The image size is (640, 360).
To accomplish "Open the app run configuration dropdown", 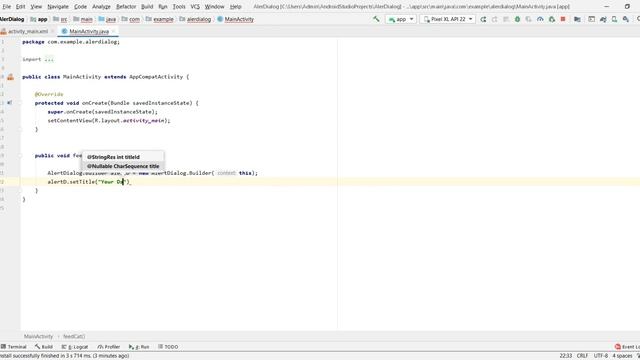I will pos(401,19).
